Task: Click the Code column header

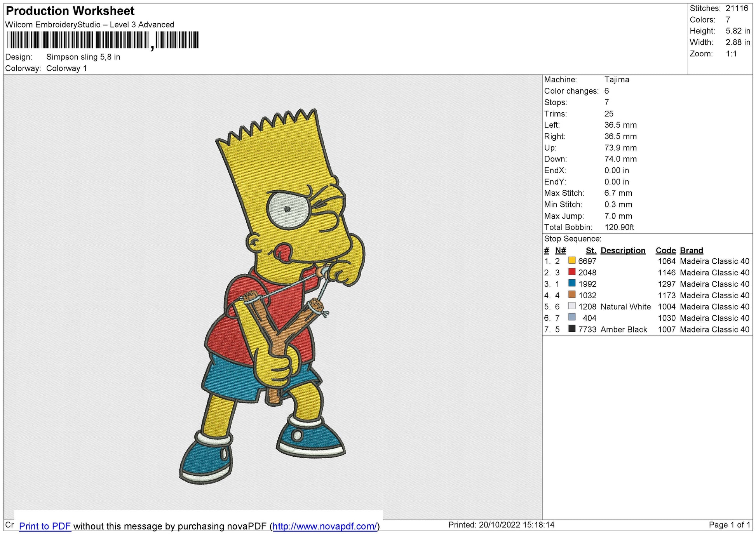Action: pos(665,250)
